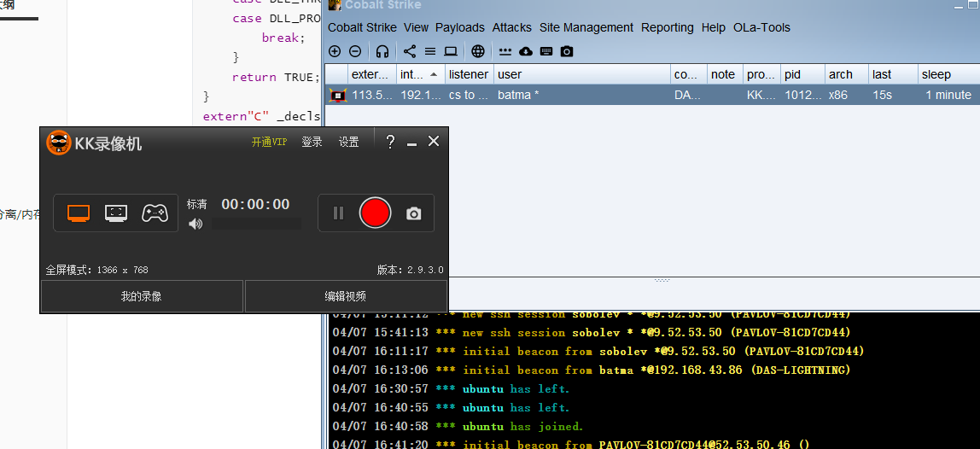The height and width of the screenshot is (449, 980).
Task: Open the Reporting menu
Action: click(x=668, y=27)
